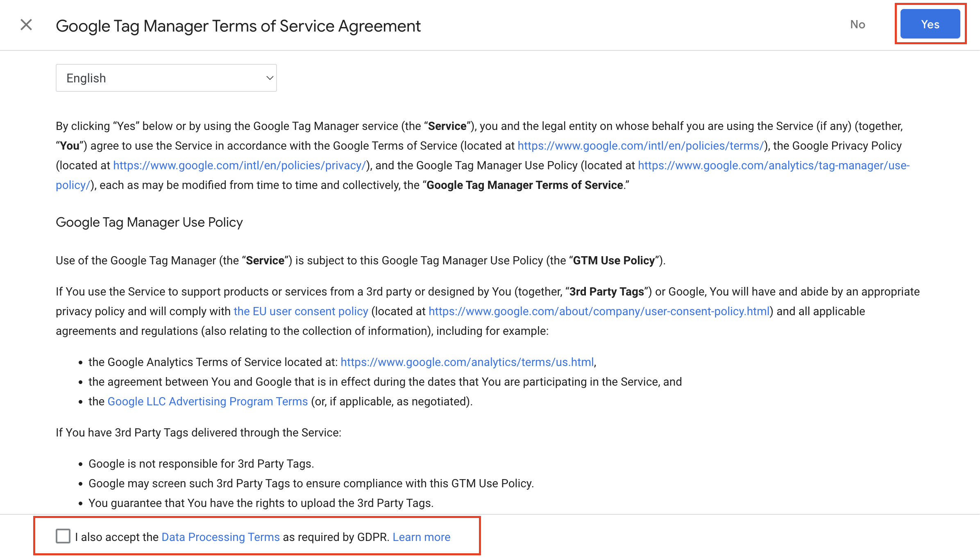Viewport: 980px width, 559px height.
Task: Open the user-consent-policy.html URL link
Action: [x=599, y=311]
